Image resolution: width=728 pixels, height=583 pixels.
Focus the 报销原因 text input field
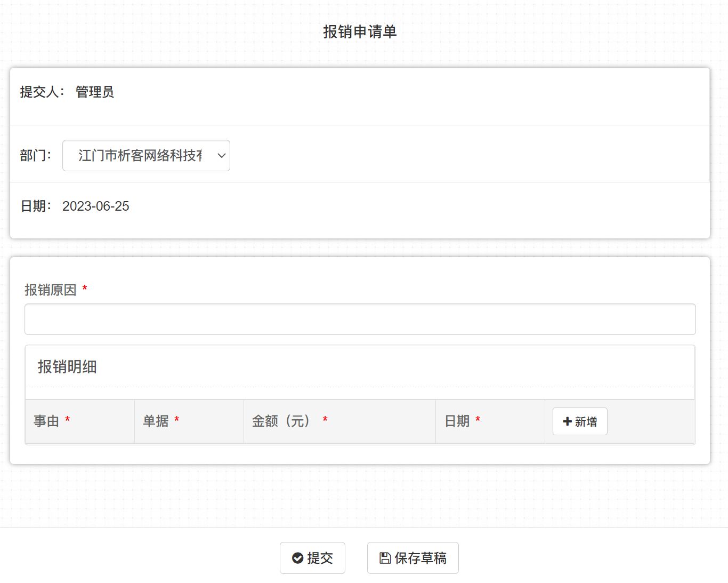pyautogui.click(x=360, y=320)
